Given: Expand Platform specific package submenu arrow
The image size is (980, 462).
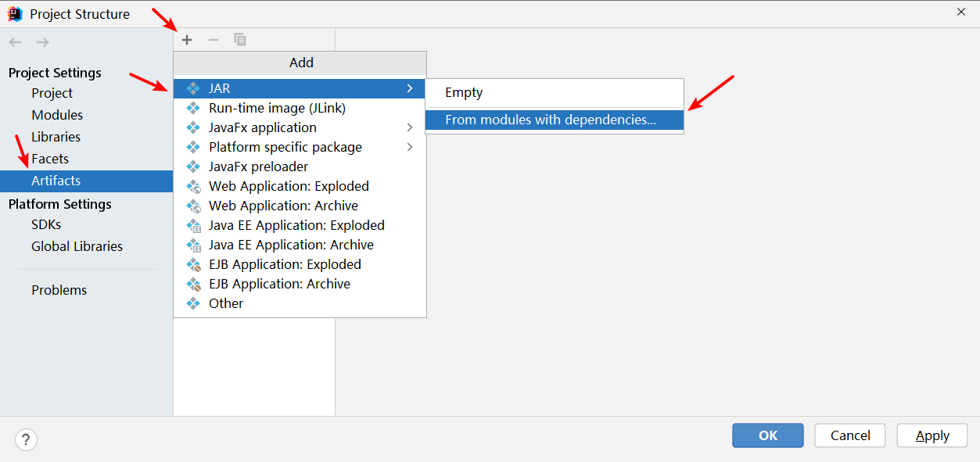Looking at the screenshot, I should 410,147.
